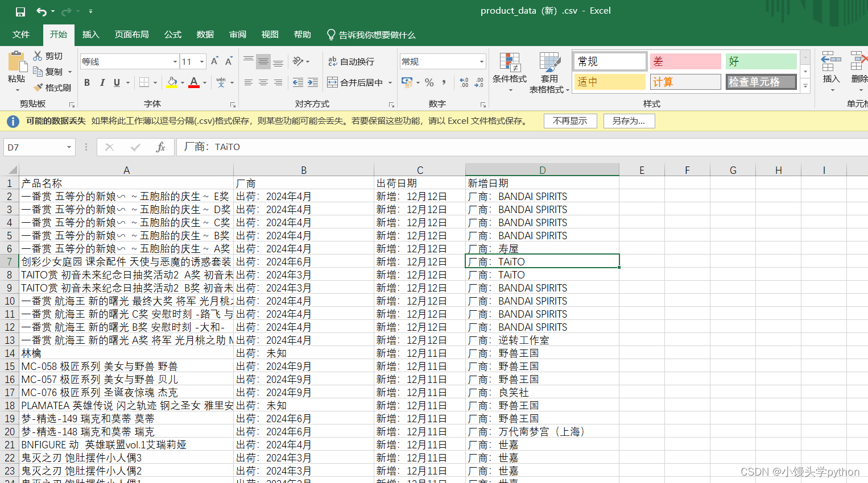Screen dimensions: 868x483
Task: Expand the Name Box dropdown arrow
Action: [69, 147]
